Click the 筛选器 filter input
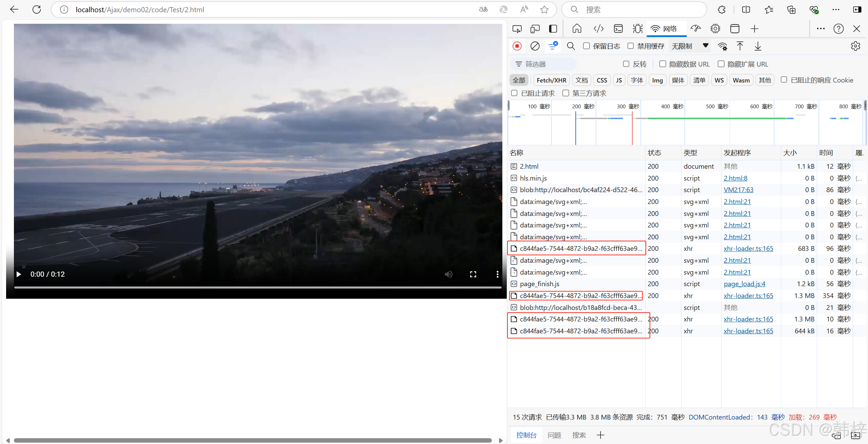 [543, 64]
